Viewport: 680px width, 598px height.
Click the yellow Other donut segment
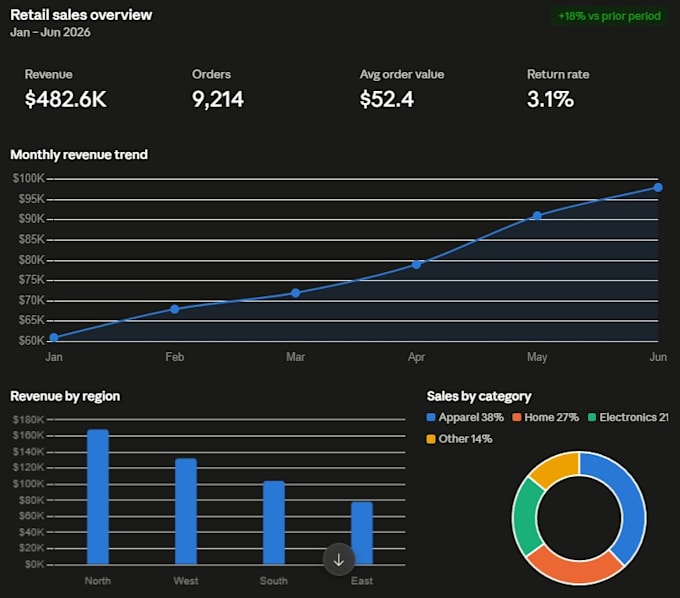pos(557,468)
